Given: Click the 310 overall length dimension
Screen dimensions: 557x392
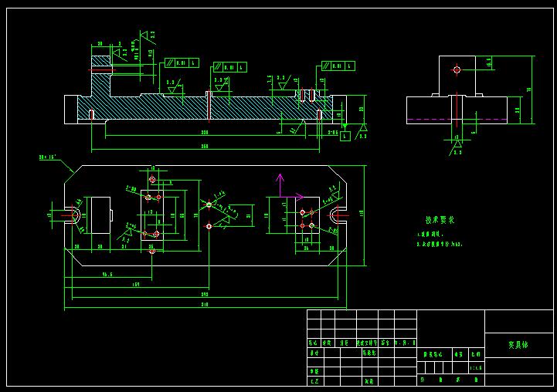Looking at the screenshot, I should pyautogui.click(x=205, y=304).
